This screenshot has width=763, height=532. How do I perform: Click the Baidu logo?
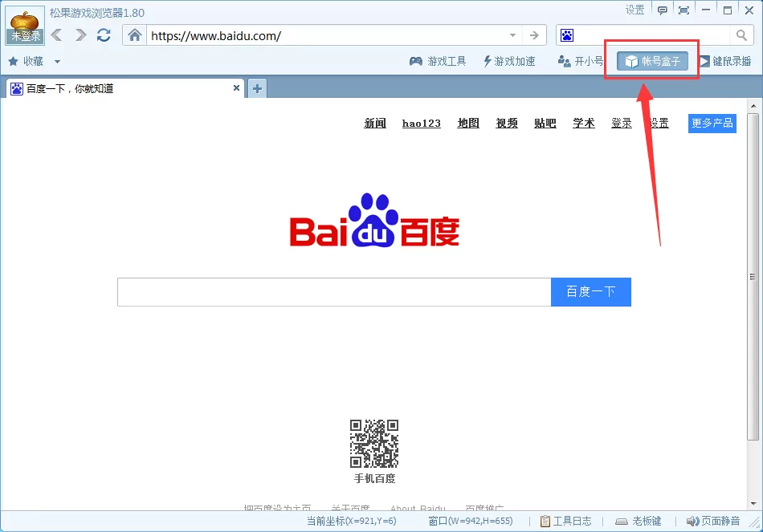point(374,221)
